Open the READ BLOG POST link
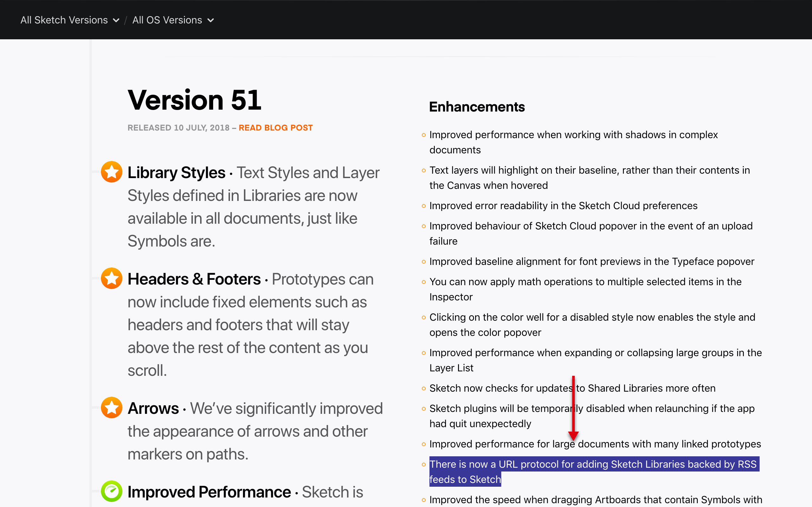The width and height of the screenshot is (812, 507). pos(275,128)
